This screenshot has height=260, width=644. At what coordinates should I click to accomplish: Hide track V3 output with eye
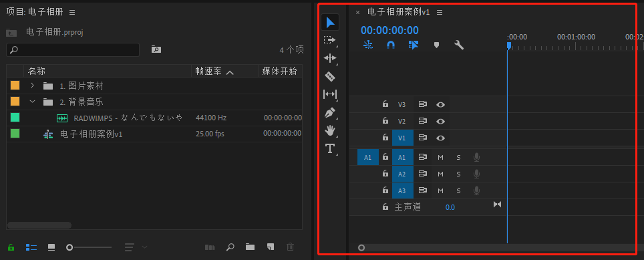441,105
